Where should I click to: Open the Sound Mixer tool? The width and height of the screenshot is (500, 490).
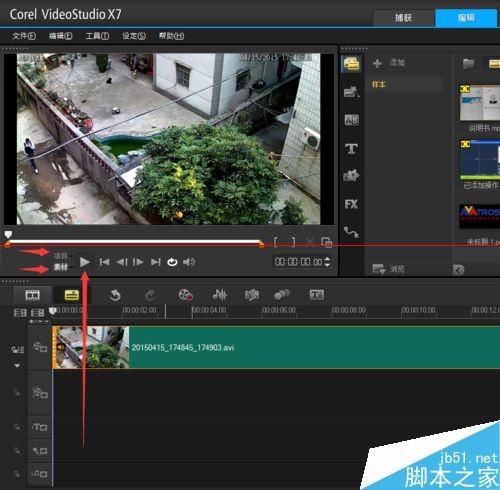(x=220, y=295)
